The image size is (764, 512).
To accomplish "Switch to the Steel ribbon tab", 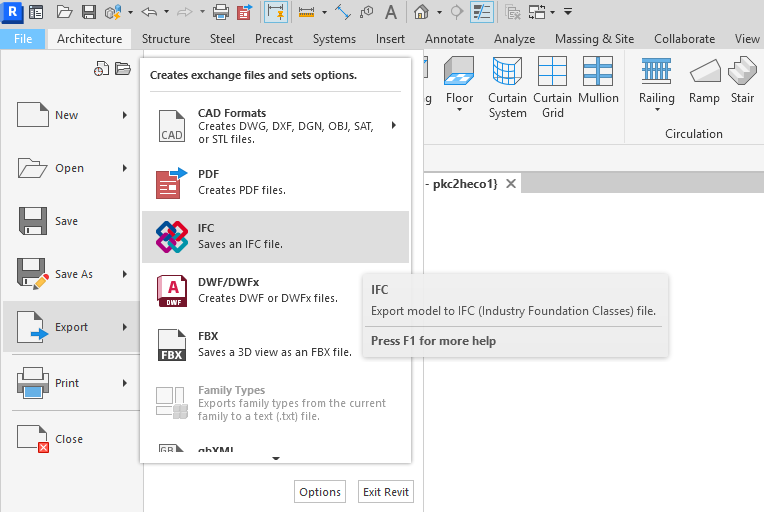I will (x=222, y=38).
